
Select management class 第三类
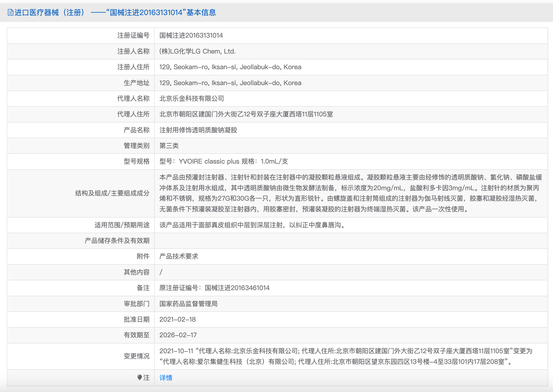pyautogui.click(x=169, y=146)
